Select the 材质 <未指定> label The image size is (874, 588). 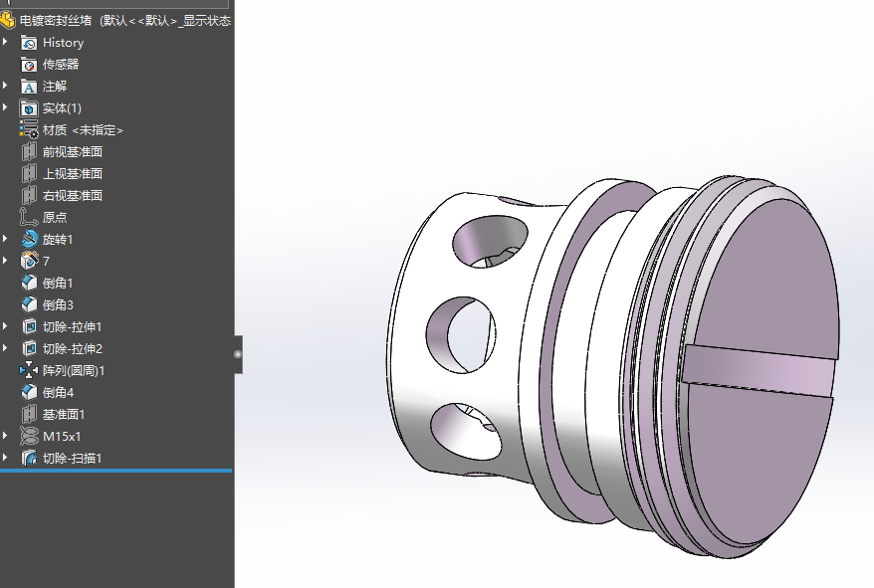pyautogui.click(x=83, y=130)
